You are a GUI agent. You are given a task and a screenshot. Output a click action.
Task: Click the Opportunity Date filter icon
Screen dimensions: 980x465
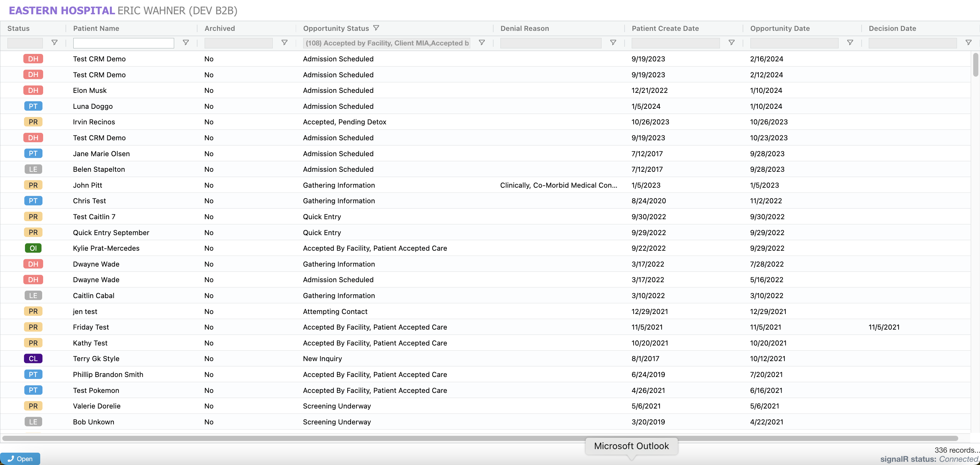[x=850, y=43]
